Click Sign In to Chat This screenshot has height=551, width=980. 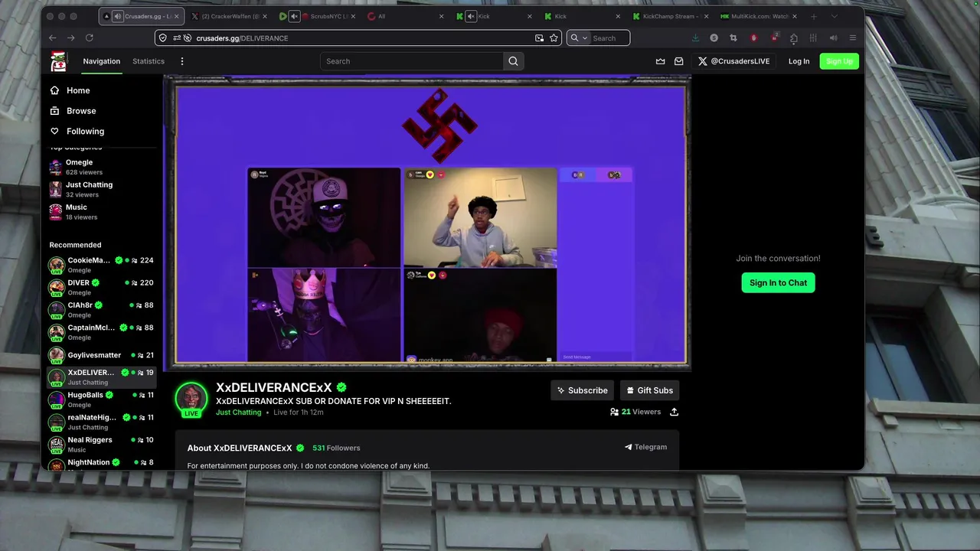[778, 282]
